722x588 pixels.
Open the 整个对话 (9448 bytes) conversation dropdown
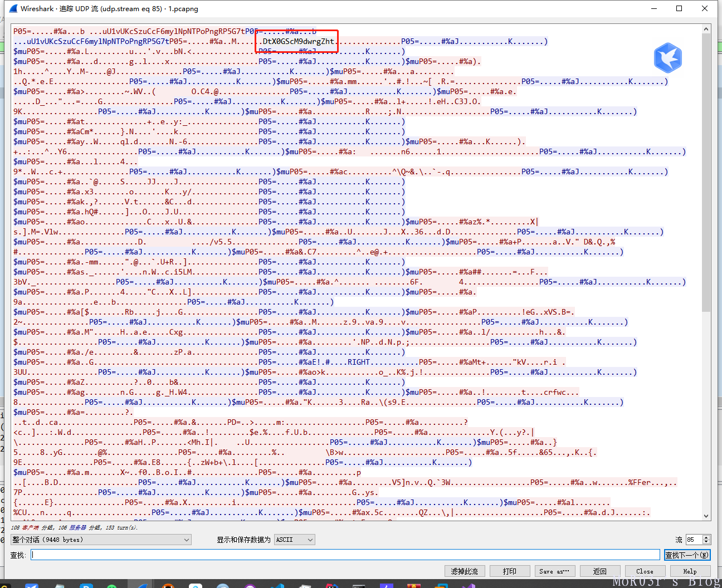click(x=101, y=540)
